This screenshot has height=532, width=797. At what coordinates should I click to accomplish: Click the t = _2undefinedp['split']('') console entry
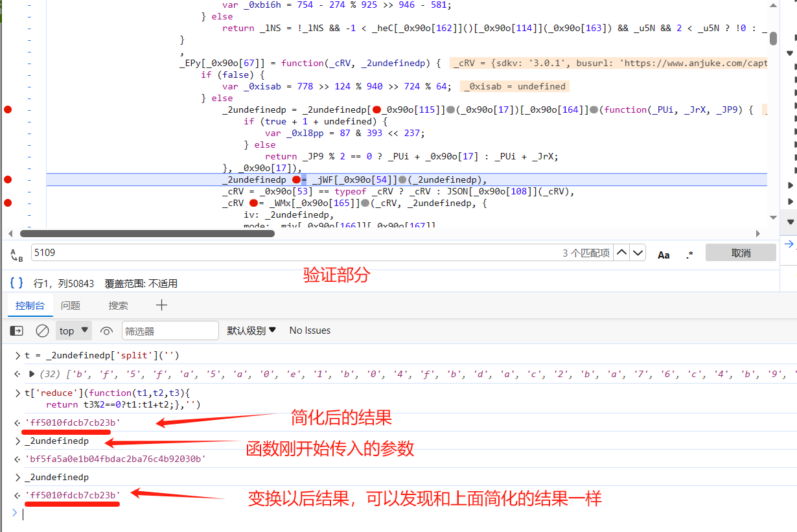click(x=102, y=355)
